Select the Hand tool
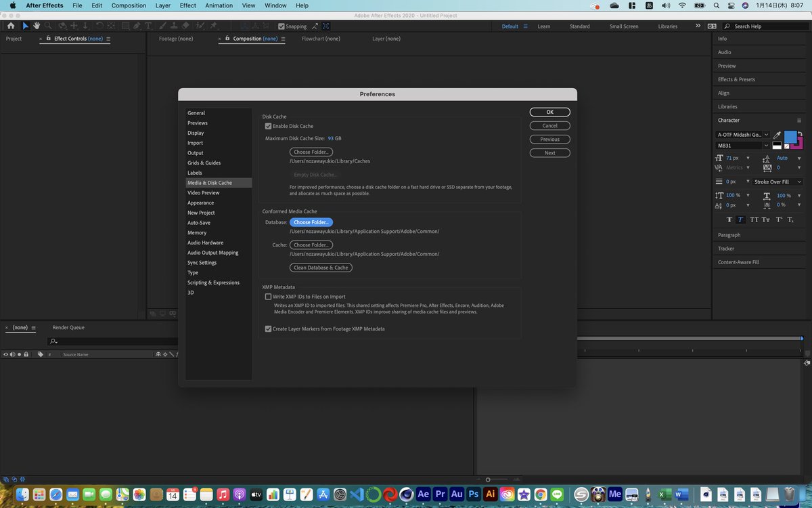Image resolution: width=812 pixels, height=508 pixels. point(35,26)
